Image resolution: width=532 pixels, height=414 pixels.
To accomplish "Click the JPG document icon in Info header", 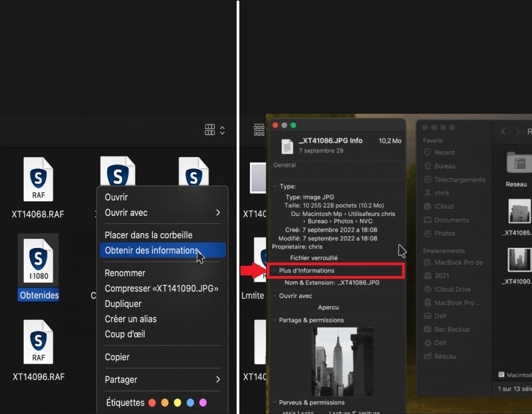I will [287, 146].
